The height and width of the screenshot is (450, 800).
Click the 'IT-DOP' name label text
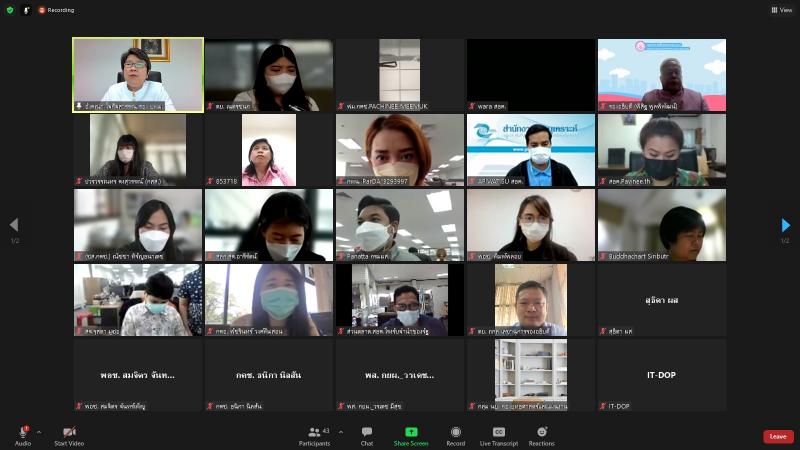[619, 407]
